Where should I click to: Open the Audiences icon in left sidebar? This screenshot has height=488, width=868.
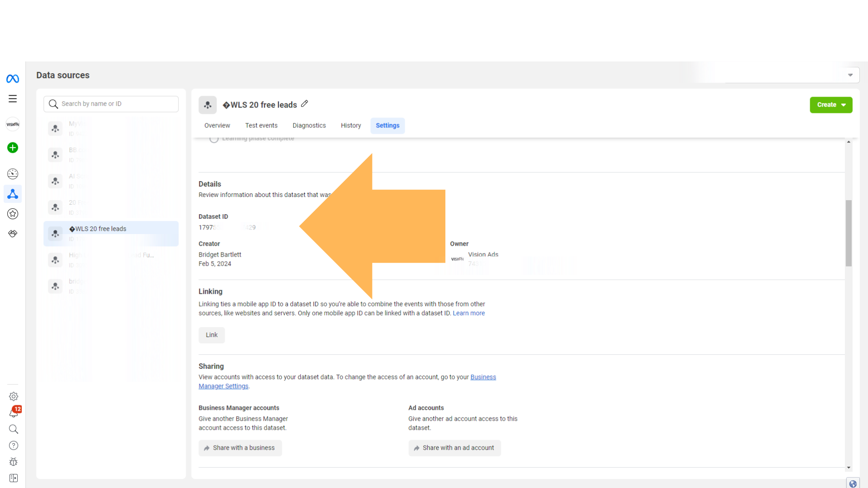13,213
